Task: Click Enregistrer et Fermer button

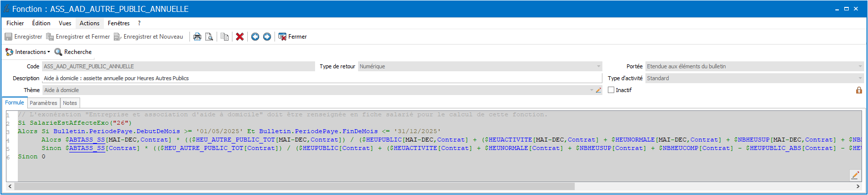Action: 78,37
